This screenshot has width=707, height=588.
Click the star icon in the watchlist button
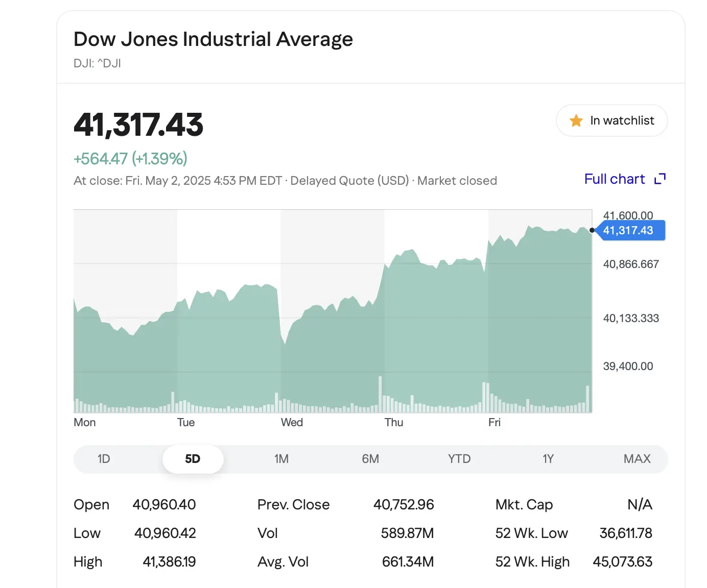[x=576, y=120]
